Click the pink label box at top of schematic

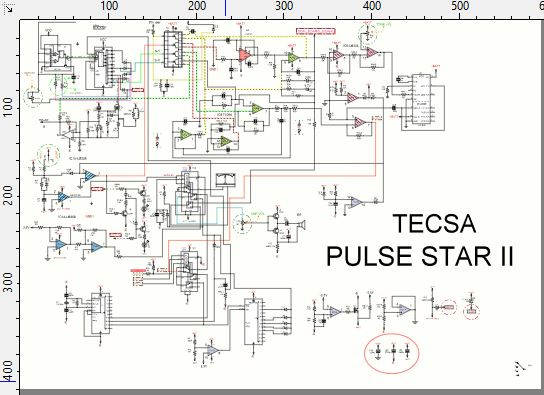pos(316,31)
